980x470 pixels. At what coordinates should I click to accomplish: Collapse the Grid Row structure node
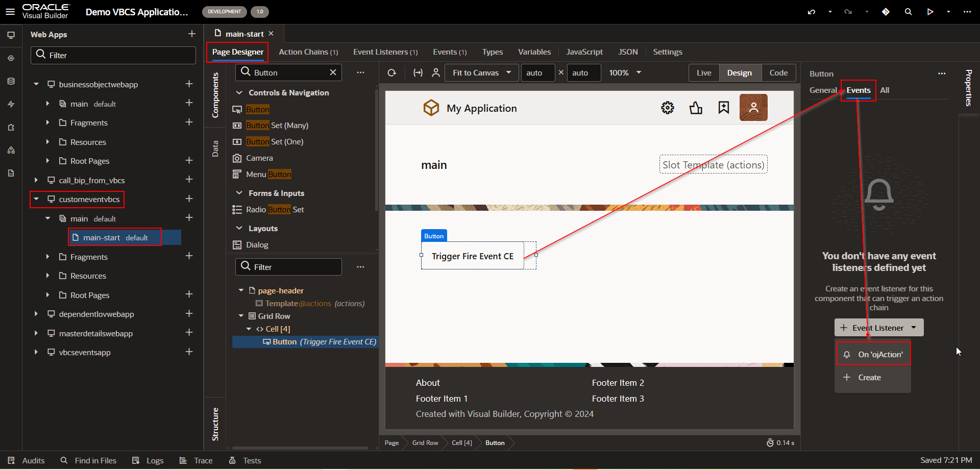click(241, 316)
